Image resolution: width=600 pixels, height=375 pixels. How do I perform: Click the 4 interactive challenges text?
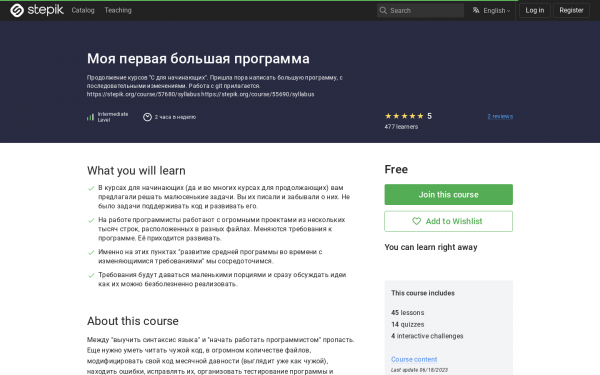pyautogui.click(x=427, y=336)
